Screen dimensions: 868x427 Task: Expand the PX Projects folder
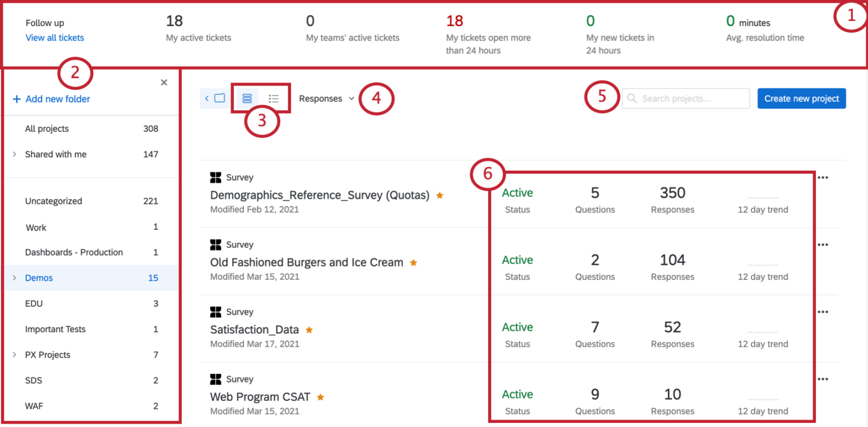(14, 355)
